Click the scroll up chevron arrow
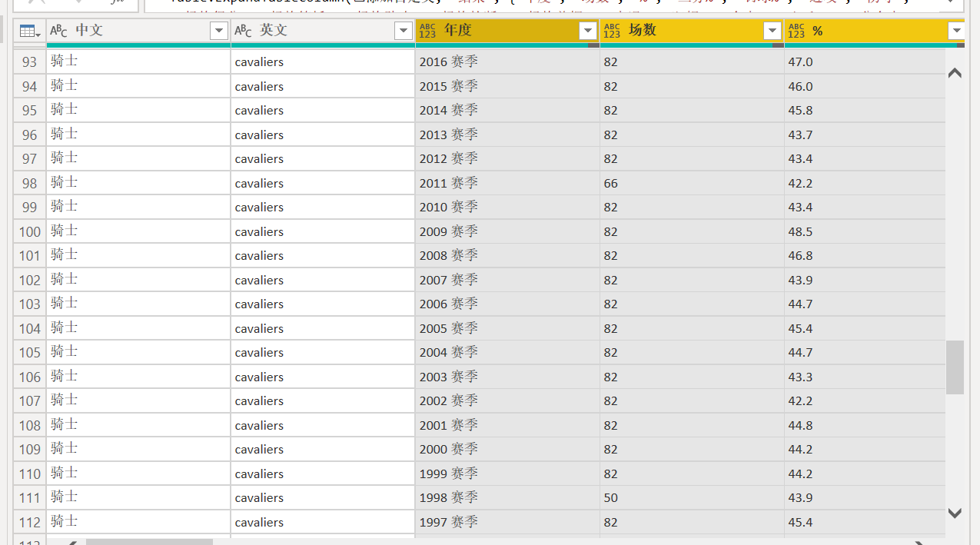980x545 pixels. tap(955, 73)
